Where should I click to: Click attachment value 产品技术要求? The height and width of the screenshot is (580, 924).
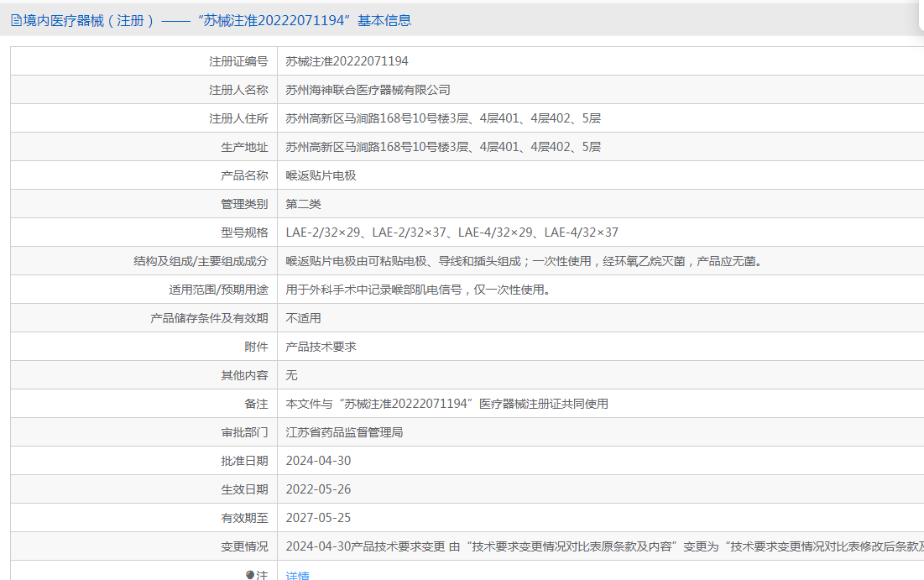pos(321,347)
